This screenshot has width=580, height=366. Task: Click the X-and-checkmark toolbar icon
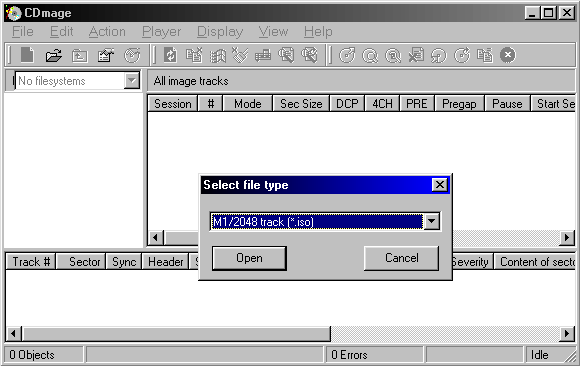240,55
